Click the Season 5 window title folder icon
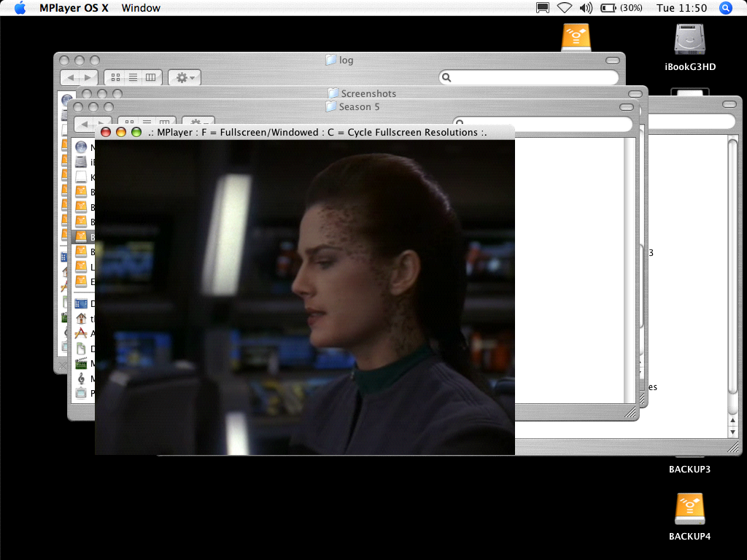The image size is (747, 560). tap(330, 106)
